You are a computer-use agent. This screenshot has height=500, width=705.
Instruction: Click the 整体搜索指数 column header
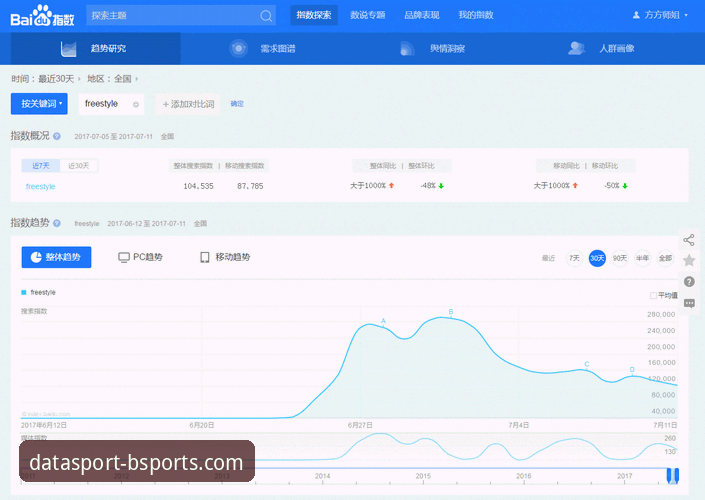click(x=193, y=166)
